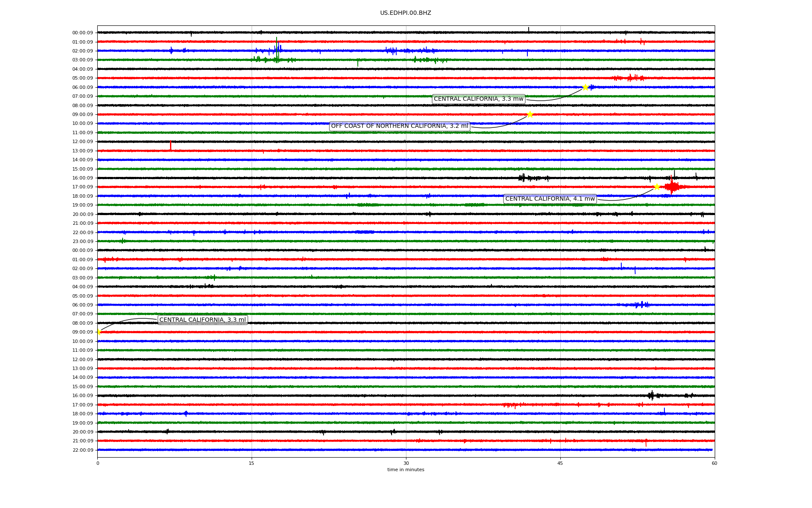The height and width of the screenshot is (508, 812).
Task: Click the 60 tick label on the x-axis
Action: pos(714,463)
